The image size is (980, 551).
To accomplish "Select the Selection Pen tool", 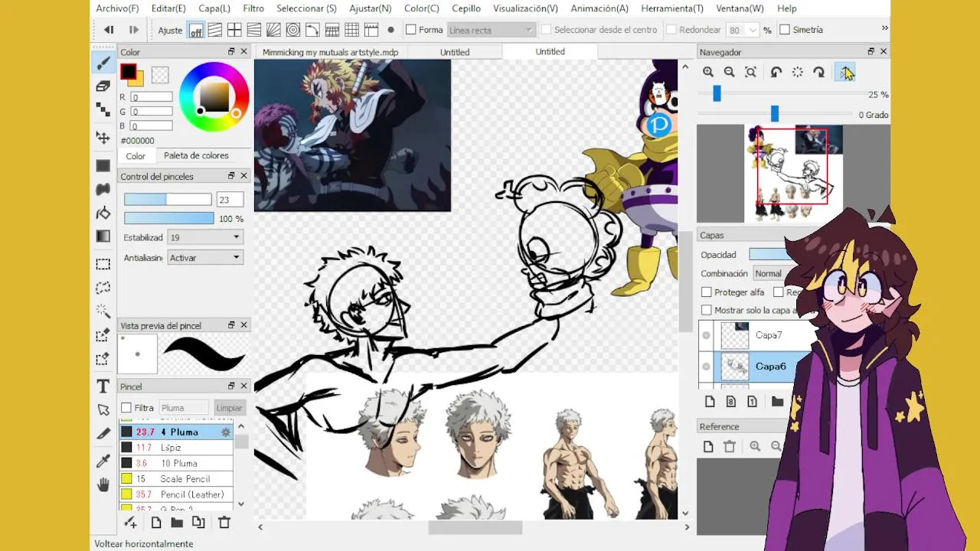I will 103,335.
